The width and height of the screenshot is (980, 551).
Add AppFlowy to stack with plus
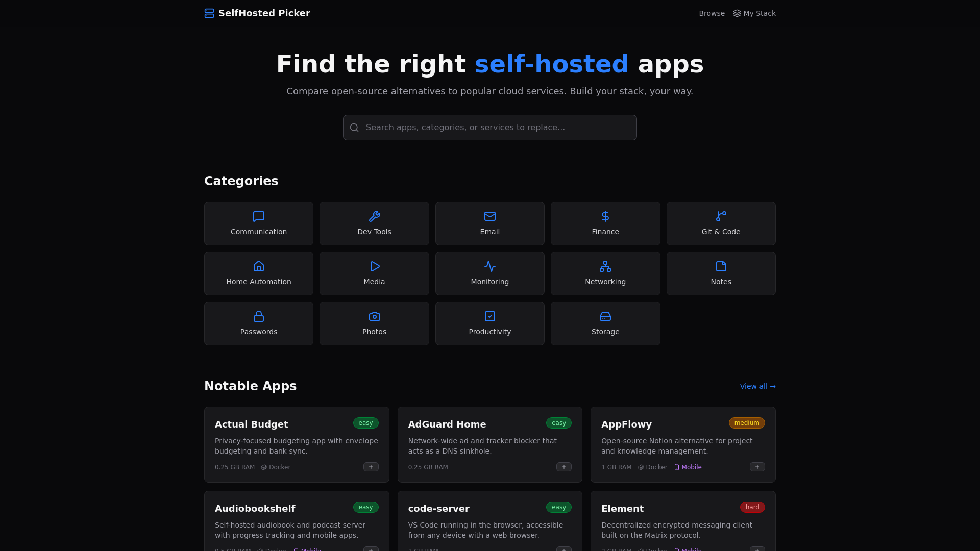[757, 467]
